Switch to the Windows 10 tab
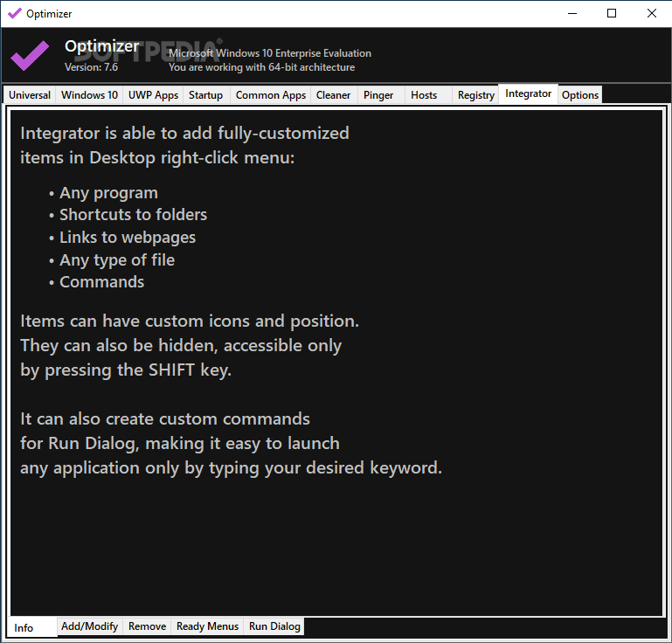The width and height of the screenshot is (672, 643). coord(89,94)
